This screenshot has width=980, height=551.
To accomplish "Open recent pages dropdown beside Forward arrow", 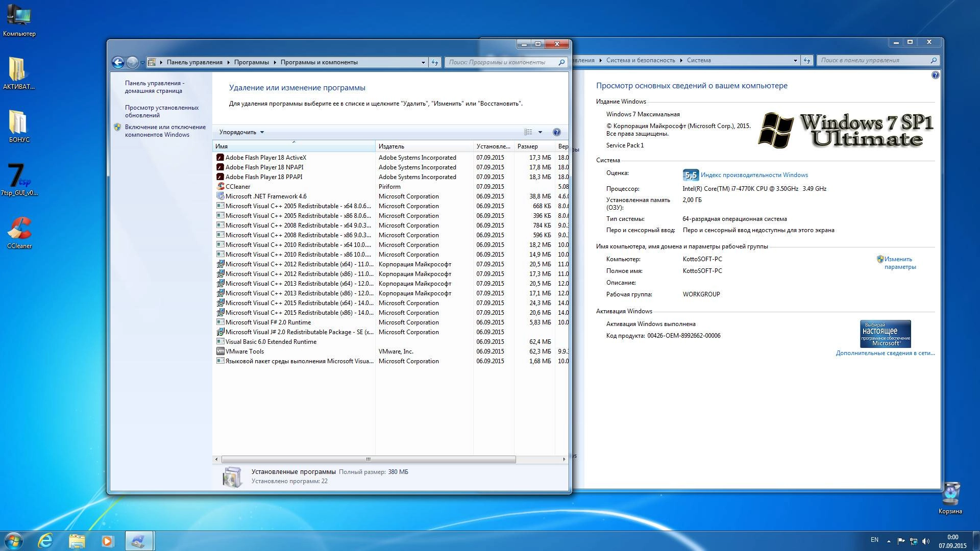I will 142,62.
